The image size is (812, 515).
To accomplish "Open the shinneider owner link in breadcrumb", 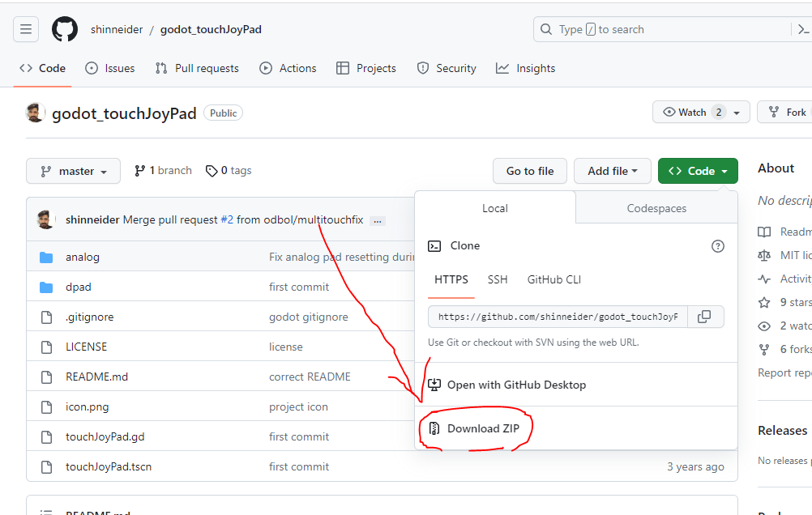I will [117, 29].
